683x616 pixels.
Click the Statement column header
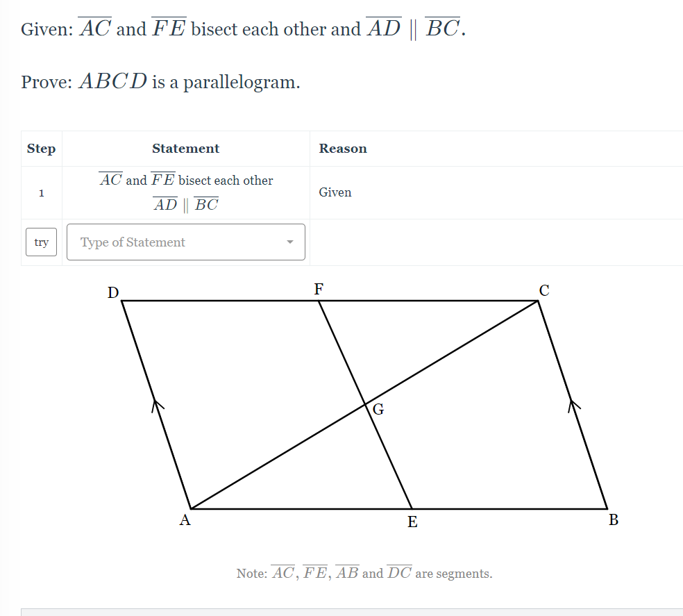[185, 149]
